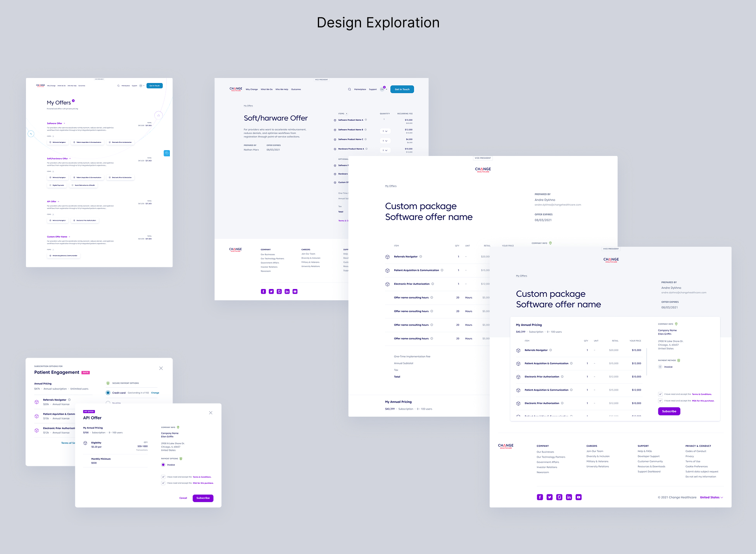
Task: Open quantity dropdown for Software Product Name B
Action: pyautogui.click(x=385, y=131)
